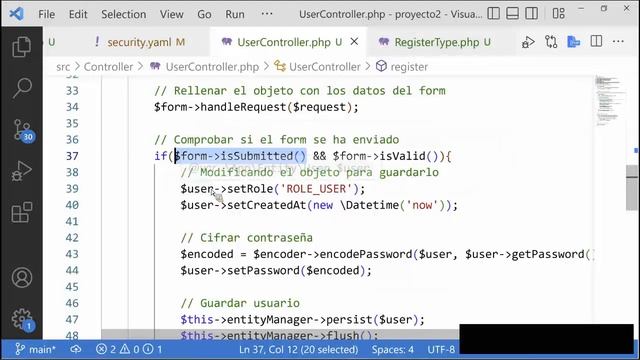Open the Go menu
Screen dimensions: 640x360
pyautogui.click(x=204, y=14)
